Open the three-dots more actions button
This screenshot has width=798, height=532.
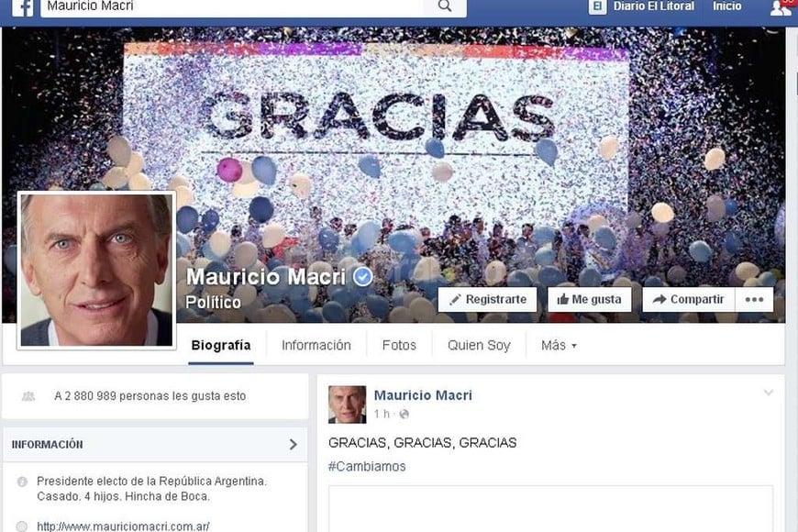point(754,299)
